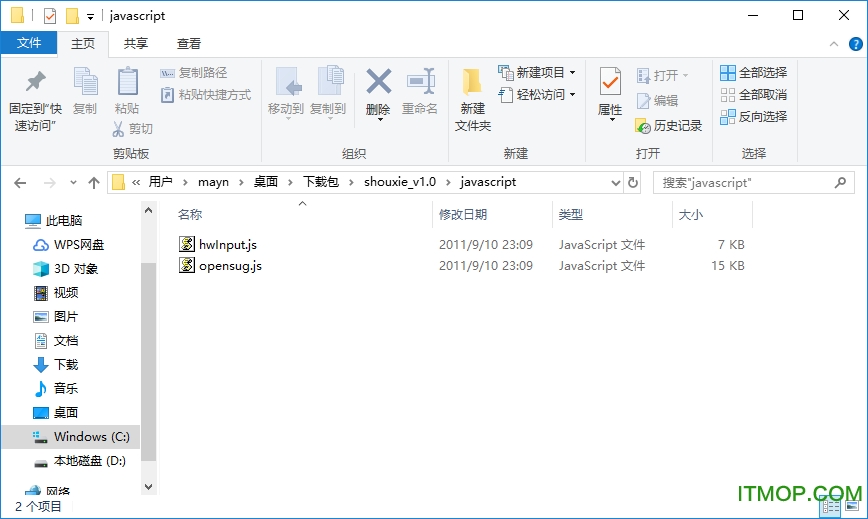Navigate to 桌面 in the address bar
Viewport: 868px width, 519px height.
[x=266, y=182]
